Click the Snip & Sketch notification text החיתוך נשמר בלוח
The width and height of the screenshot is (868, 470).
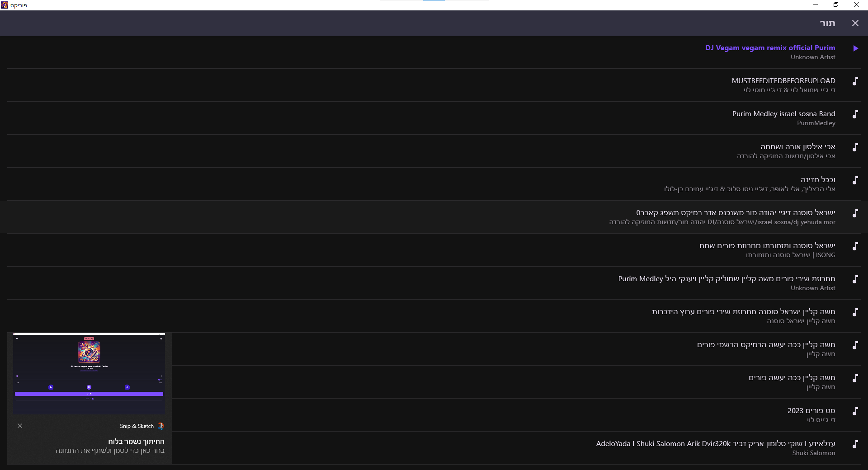pyautogui.click(x=136, y=442)
